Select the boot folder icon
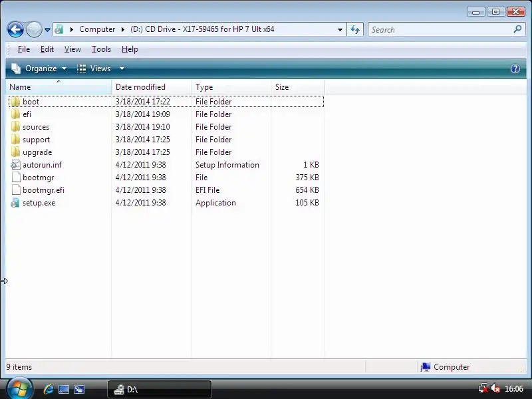Image resolution: width=532 pixels, height=399 pixels. pos(15,102)
